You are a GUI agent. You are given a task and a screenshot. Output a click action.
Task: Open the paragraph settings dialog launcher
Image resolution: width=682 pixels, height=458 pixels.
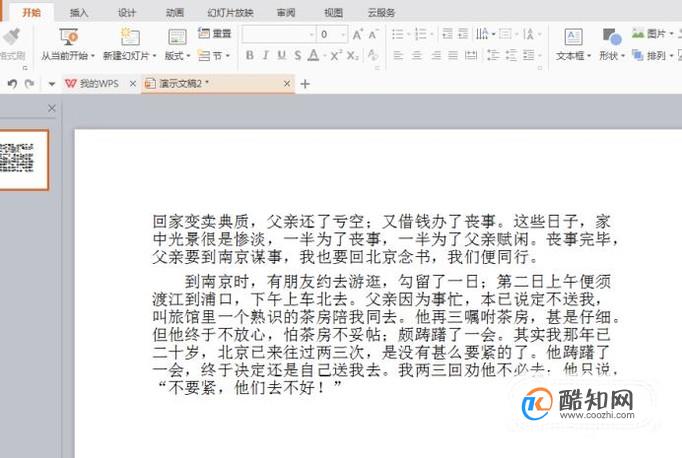pos(540,68)
